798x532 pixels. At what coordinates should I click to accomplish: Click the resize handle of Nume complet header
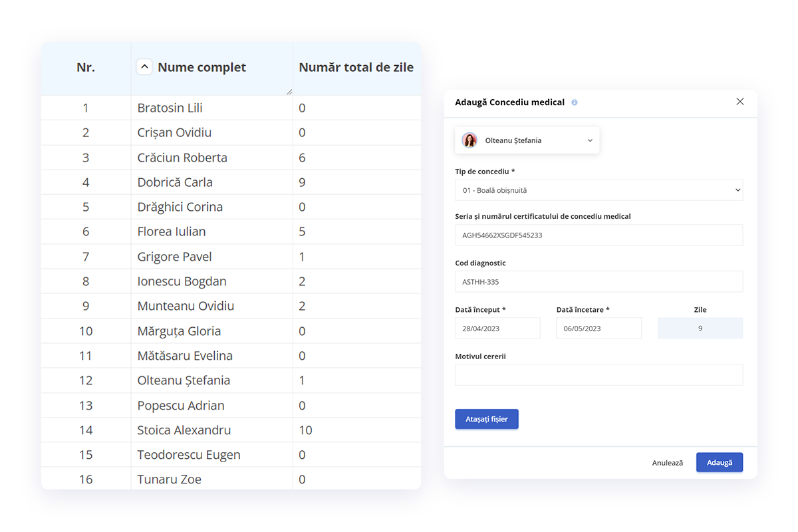point(289,92)
